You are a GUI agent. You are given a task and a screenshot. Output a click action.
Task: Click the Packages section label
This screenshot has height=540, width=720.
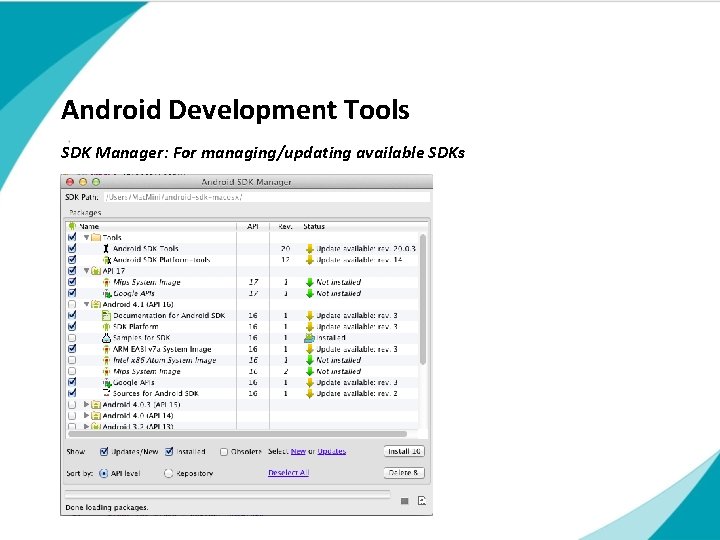85,213
